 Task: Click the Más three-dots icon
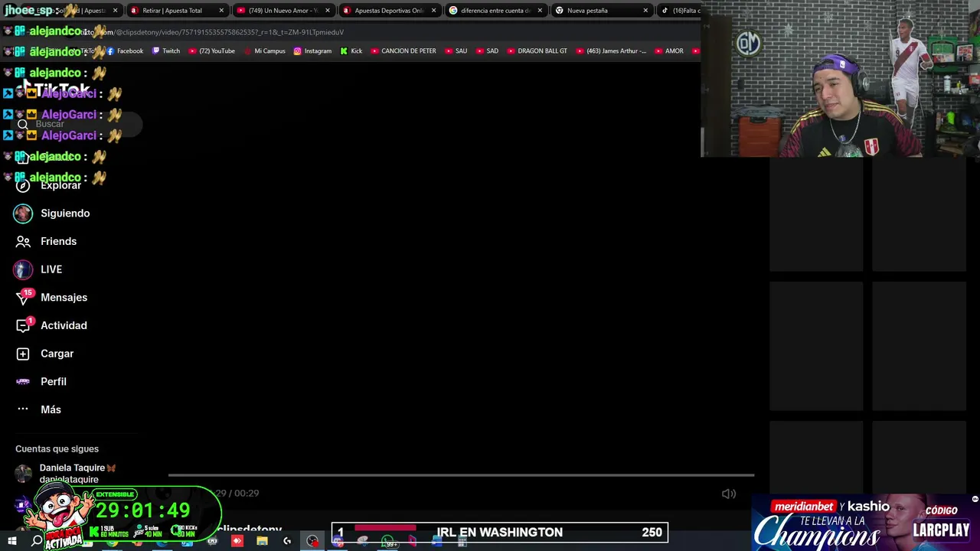point(23,409)
